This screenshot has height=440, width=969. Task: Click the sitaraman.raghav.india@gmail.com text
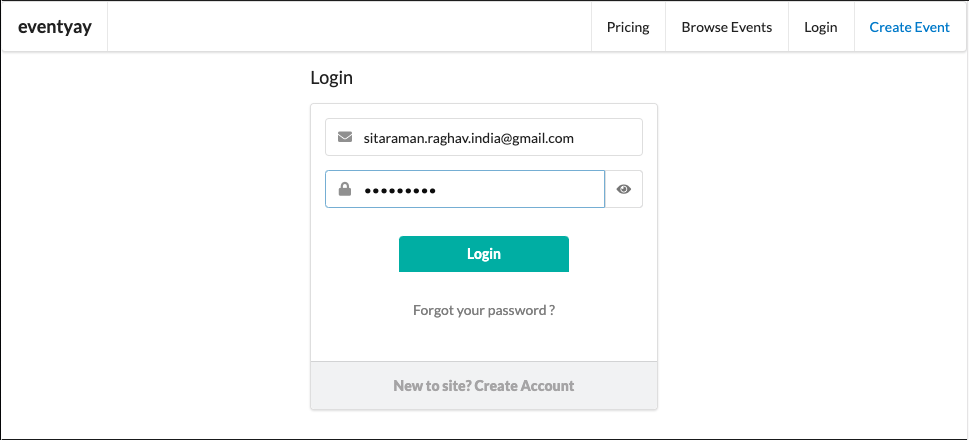[468, 138]
